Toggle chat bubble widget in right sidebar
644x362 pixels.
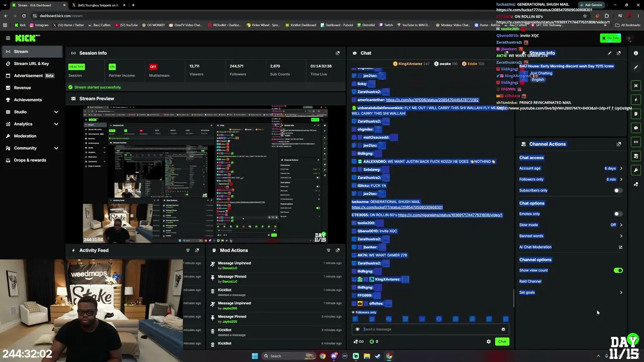636,128
